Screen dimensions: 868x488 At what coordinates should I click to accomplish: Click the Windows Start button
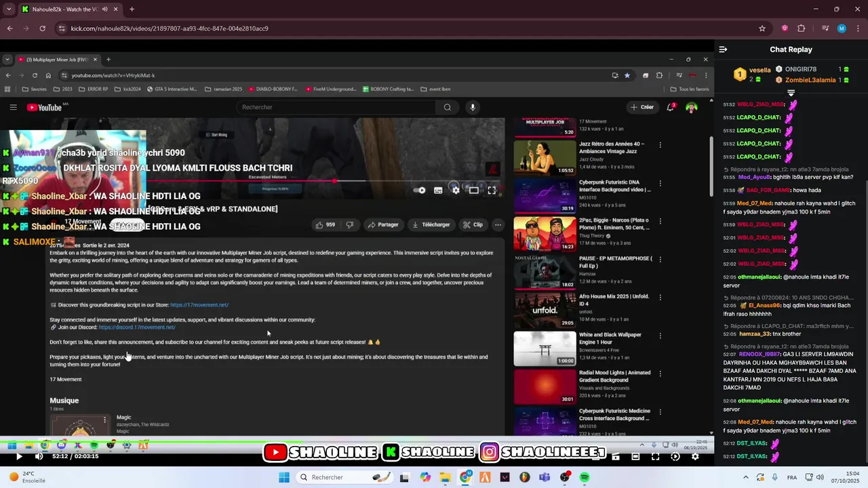[284, 477]
